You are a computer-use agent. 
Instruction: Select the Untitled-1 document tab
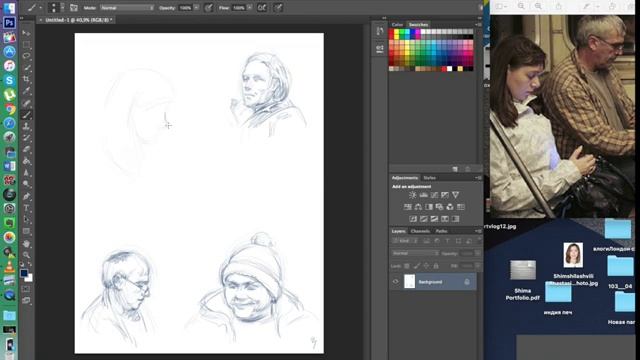click(x=77, y=20)
